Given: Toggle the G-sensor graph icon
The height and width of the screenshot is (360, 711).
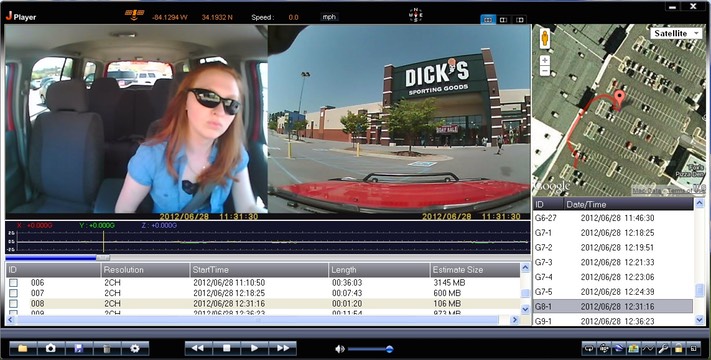Looking at the screenshot, I should click(x=649, y=349).
